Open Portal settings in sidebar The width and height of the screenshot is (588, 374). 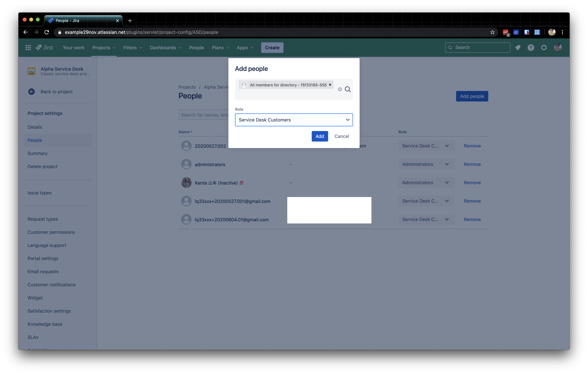(43, 258)
